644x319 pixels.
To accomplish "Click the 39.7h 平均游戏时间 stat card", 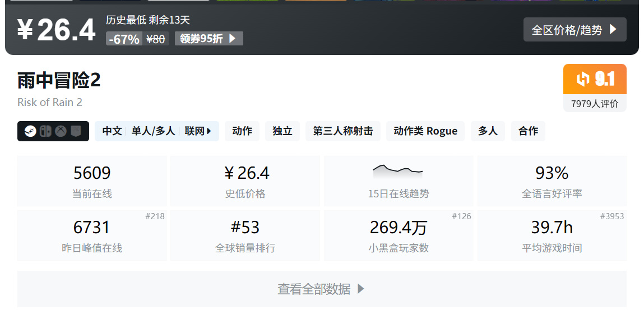I will click(x=552, y=235).
